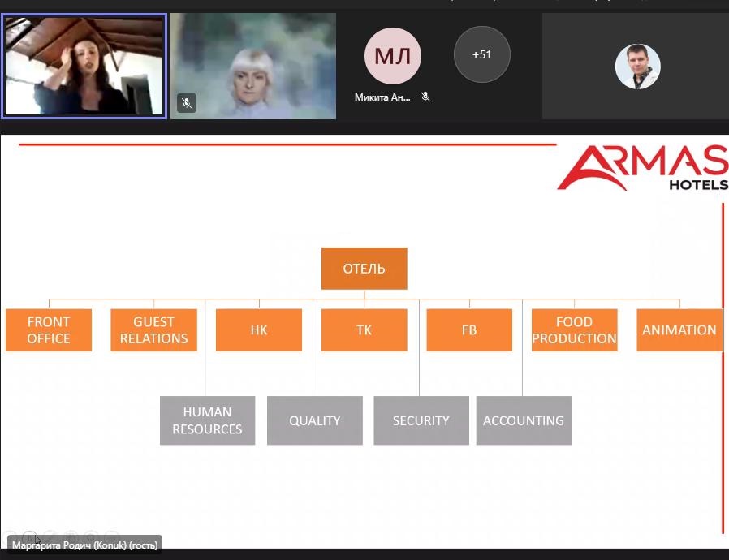Select the blonde woman's video tile
This screenshot has width=729, height=560.
point(253,66)
